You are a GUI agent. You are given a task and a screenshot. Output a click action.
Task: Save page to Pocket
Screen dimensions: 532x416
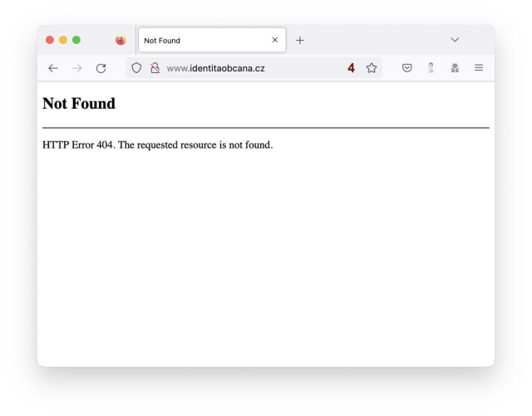pos(407,68)
